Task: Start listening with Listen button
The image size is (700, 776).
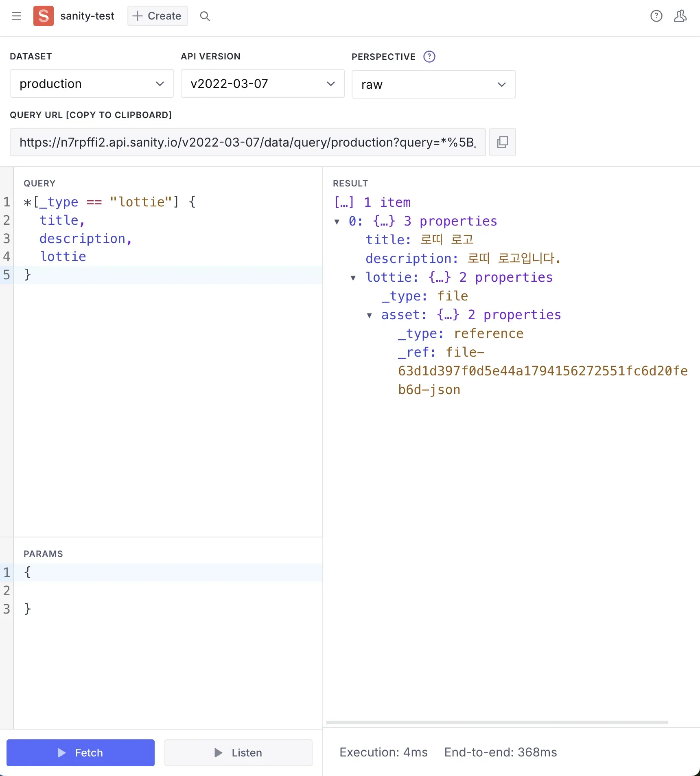Action: point(238,752)
